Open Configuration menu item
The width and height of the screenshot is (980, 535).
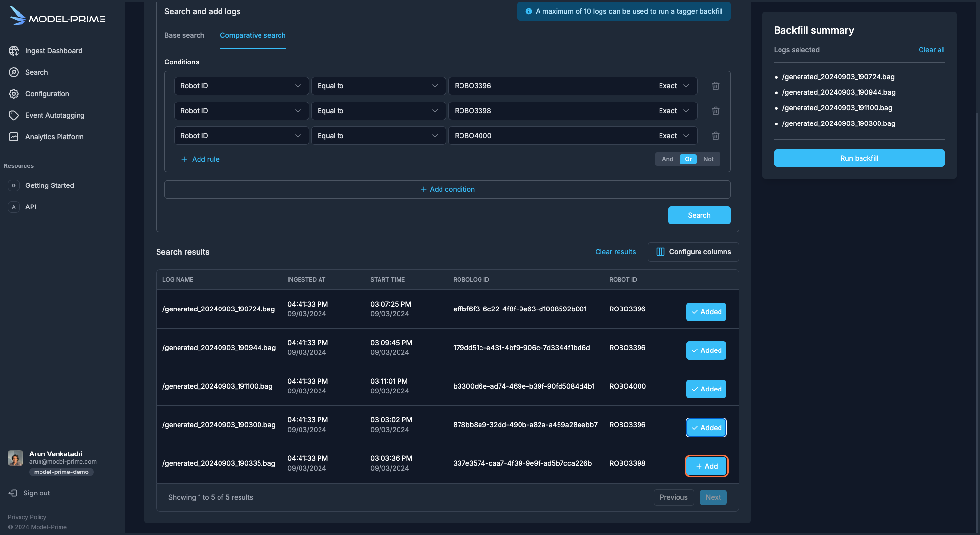pyautogui.click(x=47, y=94)
